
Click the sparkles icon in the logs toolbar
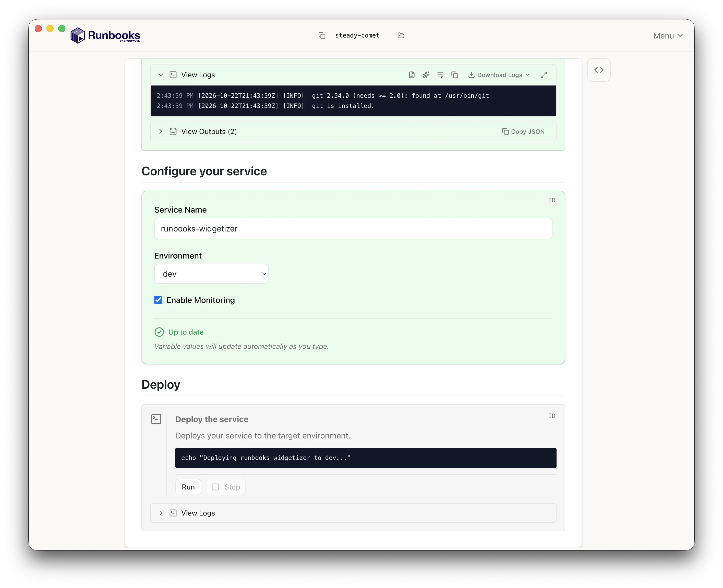[426, 75]
